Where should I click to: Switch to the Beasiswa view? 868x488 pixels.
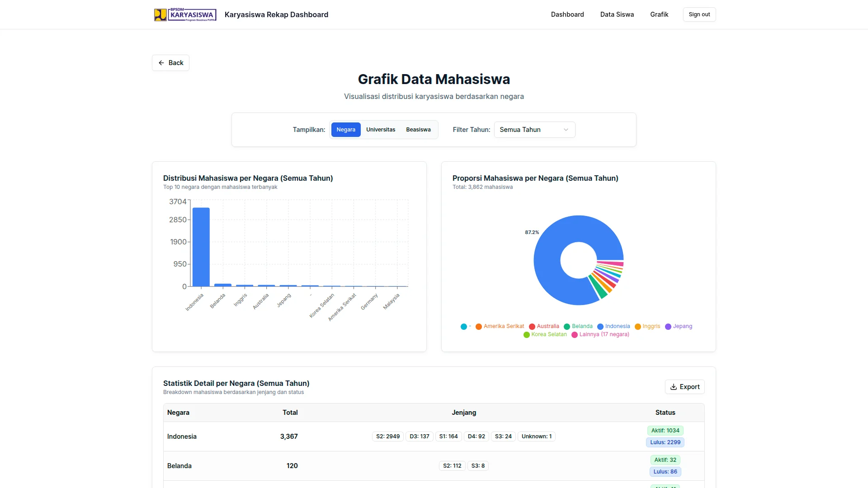click(418, 130)
